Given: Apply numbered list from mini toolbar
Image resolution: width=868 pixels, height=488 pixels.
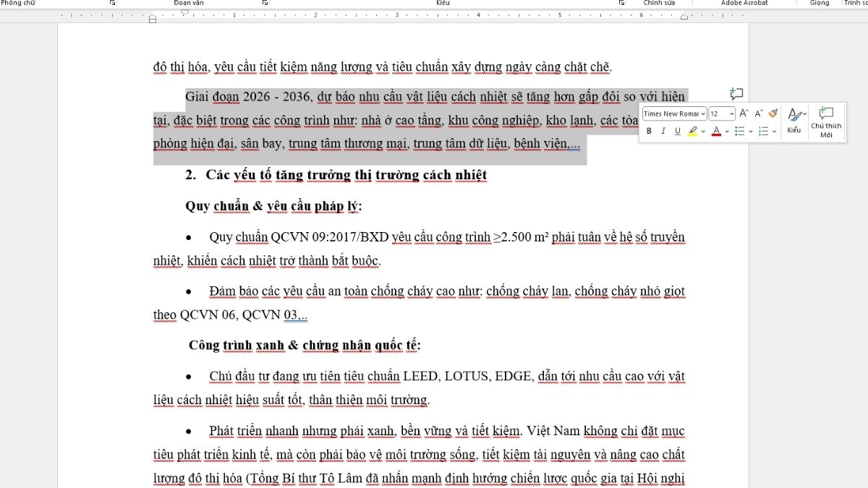Looking at the screenshot, I should [763, 131].
